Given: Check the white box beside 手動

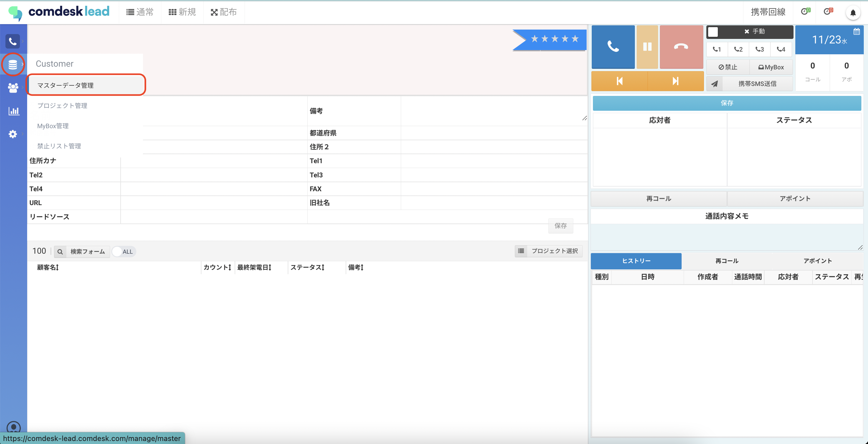Looking at the screenshot, I should click(713, 32).
